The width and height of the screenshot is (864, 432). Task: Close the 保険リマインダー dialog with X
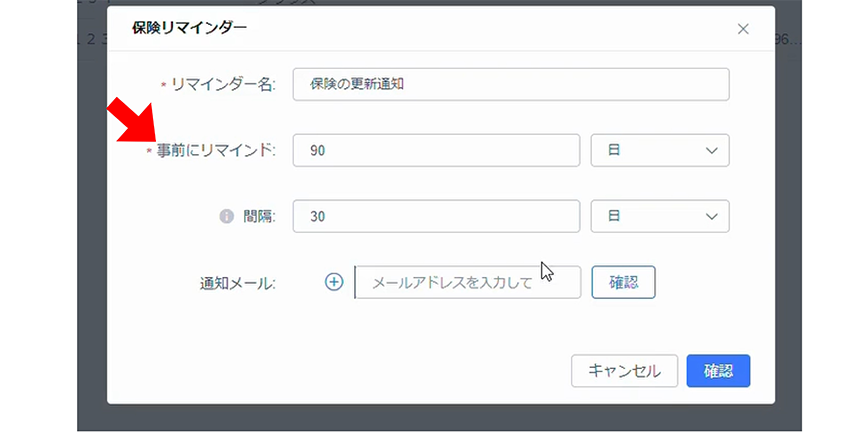click(743, 29)
